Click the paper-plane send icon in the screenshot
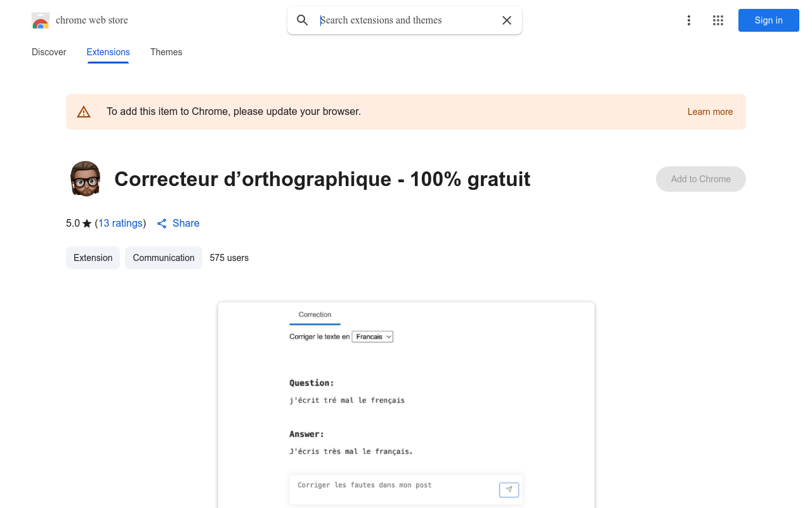 (x=509, y=490)
